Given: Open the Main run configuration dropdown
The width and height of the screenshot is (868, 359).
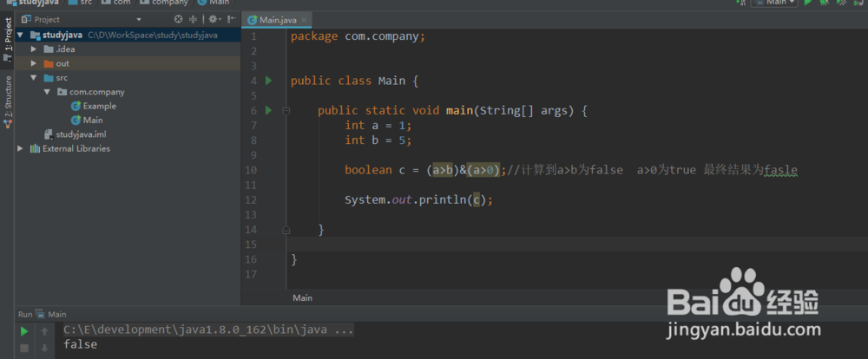Looking at the screenshot, I should coord(774,3).
